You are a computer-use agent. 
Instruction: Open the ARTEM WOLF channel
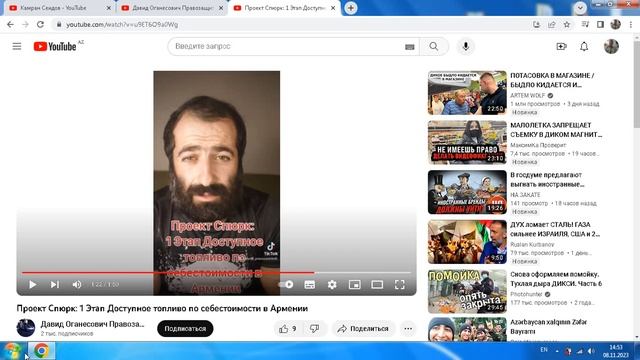pyautogui.click(x=527, y=96)
